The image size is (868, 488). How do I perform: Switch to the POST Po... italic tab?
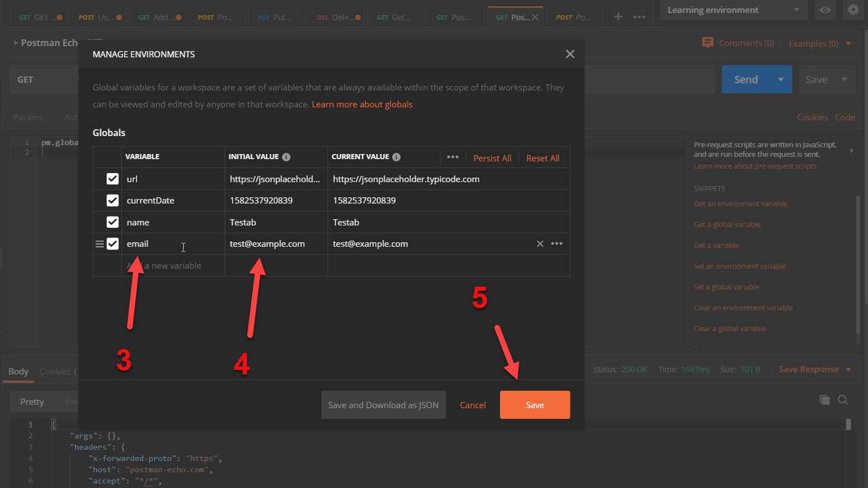[x=574, y=17]
